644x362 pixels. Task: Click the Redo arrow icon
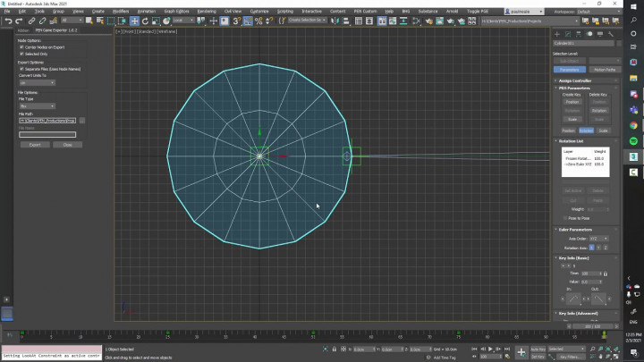(19, 21)
